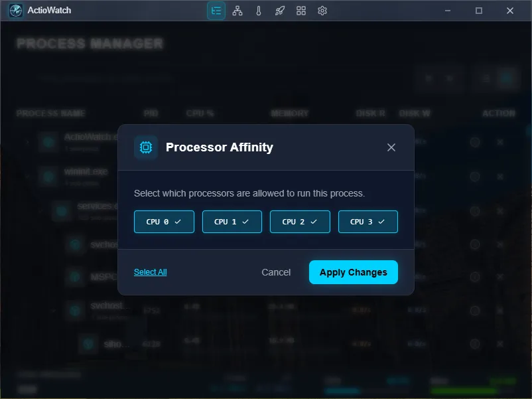532x399 pixels.
Task: Click the circle action icon beside svchost
Action: tap(475, 244)
